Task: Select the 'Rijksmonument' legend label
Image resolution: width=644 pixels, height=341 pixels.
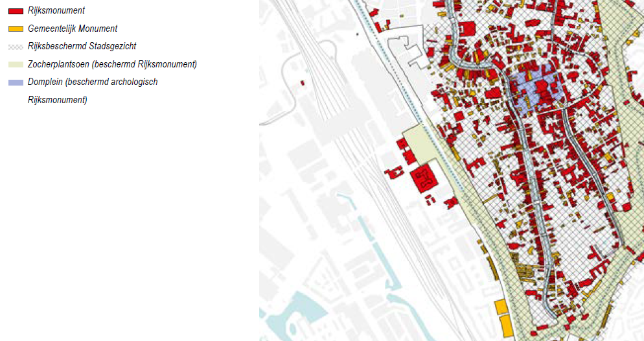Action: click(x=56, y=10)
